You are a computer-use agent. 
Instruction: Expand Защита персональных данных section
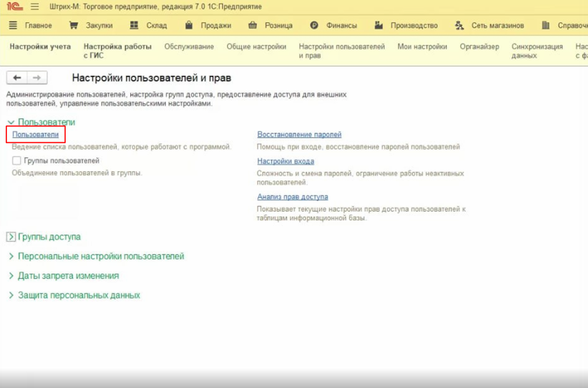[x=11, y=295]
